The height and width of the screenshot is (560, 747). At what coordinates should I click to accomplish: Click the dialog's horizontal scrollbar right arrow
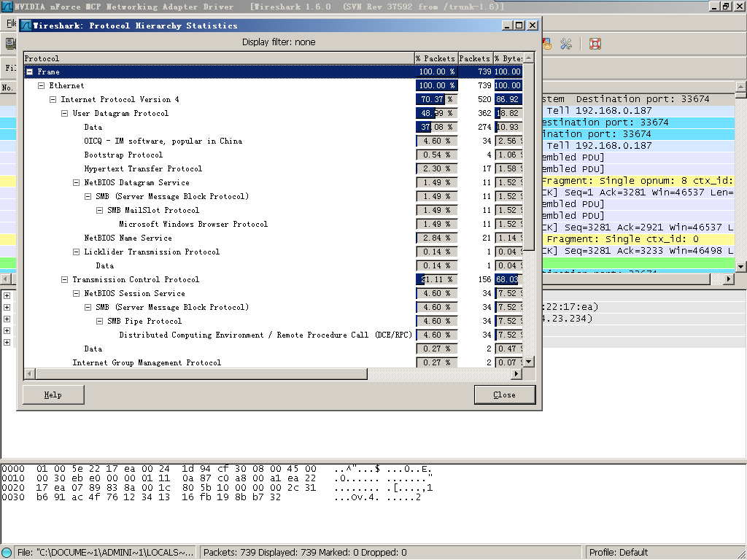coord(516,374)
